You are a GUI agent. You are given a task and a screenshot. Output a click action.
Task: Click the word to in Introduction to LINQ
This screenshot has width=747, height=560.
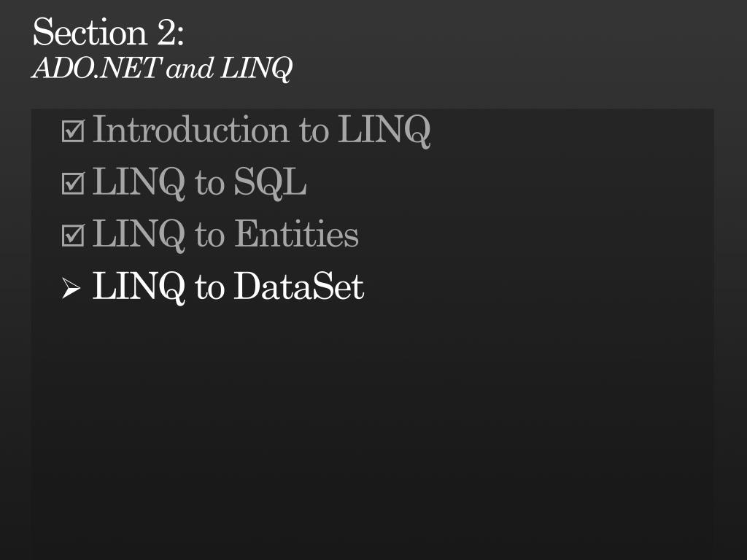314,131
